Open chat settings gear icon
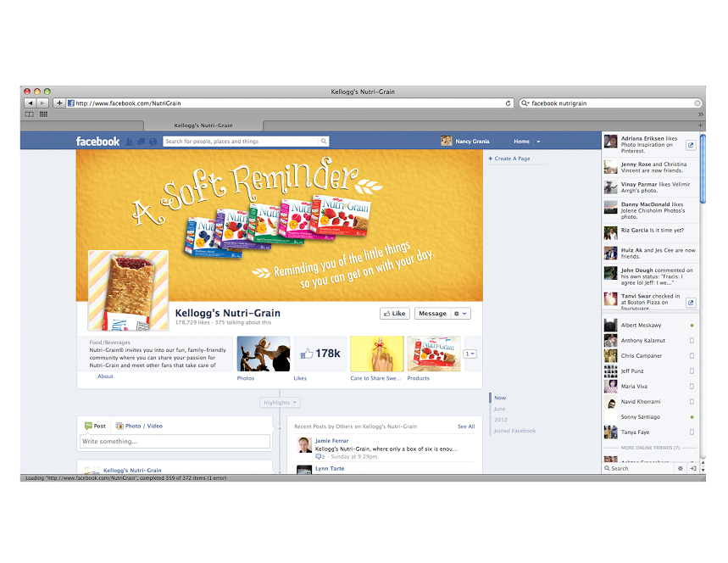728x563 pixels. pyautogui.click(x=681, y=468)
